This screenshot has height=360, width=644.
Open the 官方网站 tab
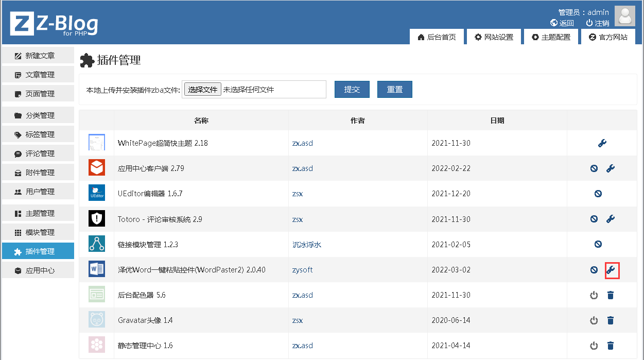pos(608,37)
